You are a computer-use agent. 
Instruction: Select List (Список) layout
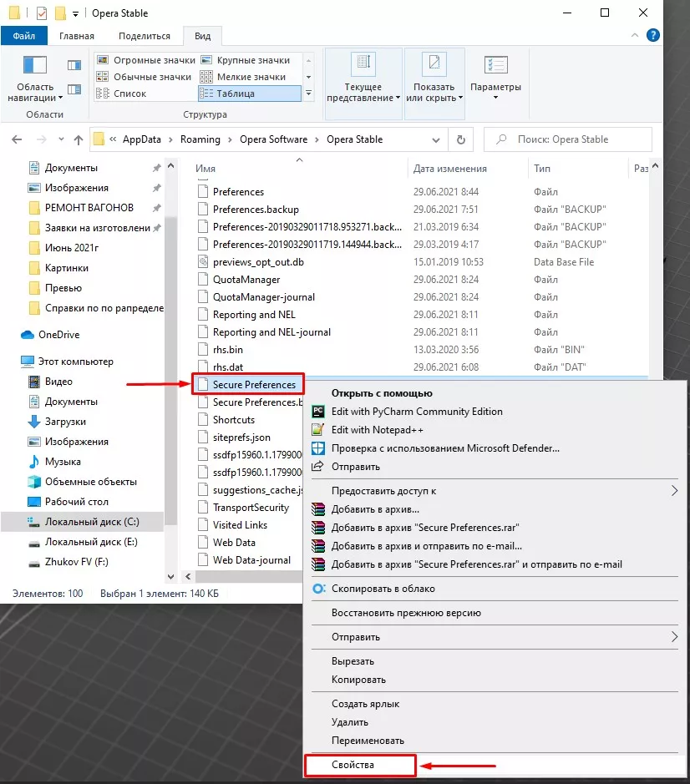click(122, 94)
